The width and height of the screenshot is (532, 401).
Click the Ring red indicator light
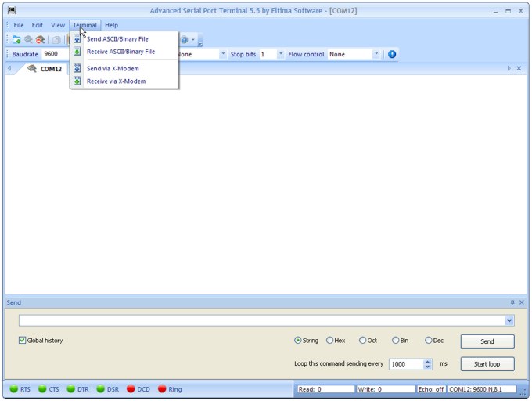coord(162,389)
